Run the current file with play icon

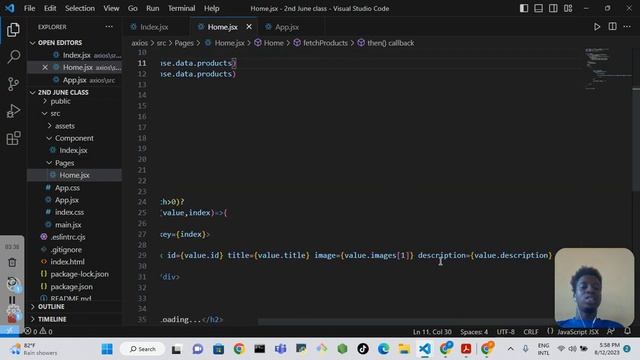[x=597, y=27]
